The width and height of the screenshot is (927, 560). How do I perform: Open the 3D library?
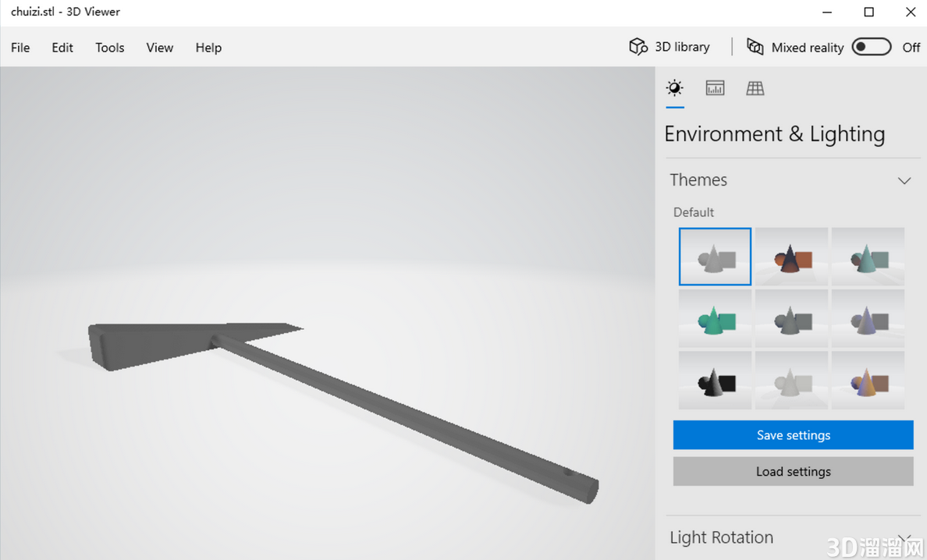pos(669,47)
